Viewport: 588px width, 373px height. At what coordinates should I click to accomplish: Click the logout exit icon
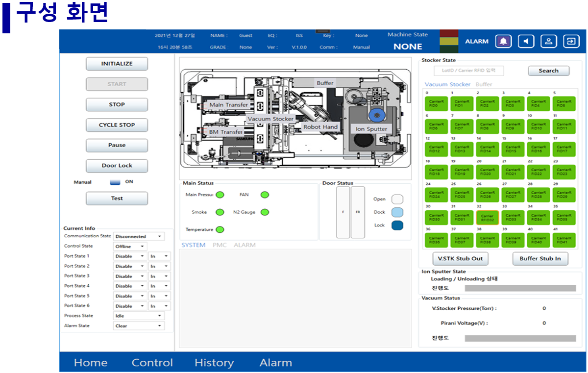pos(571,42)
